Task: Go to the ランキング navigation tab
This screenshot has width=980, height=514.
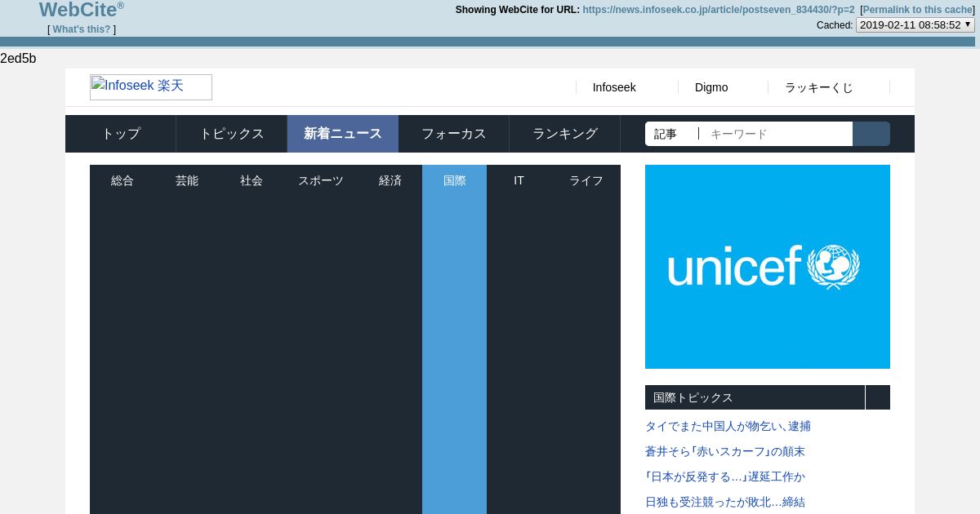Action: (x=565, y=134)
